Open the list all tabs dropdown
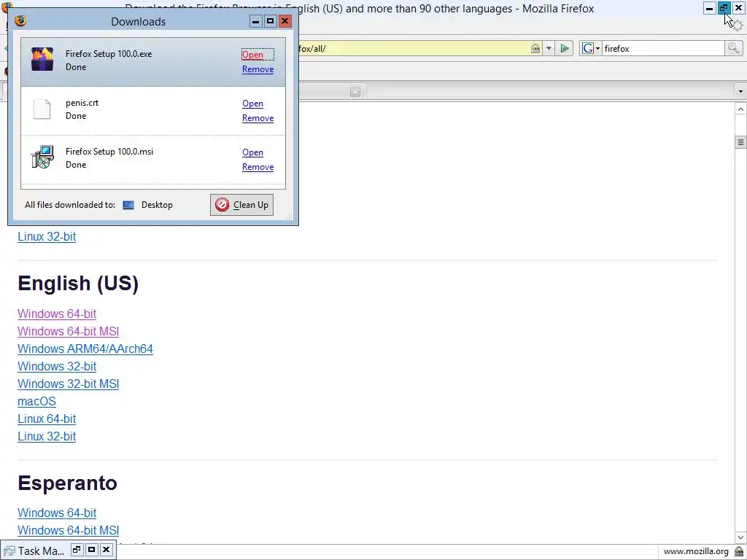 (x=740, y=91)
